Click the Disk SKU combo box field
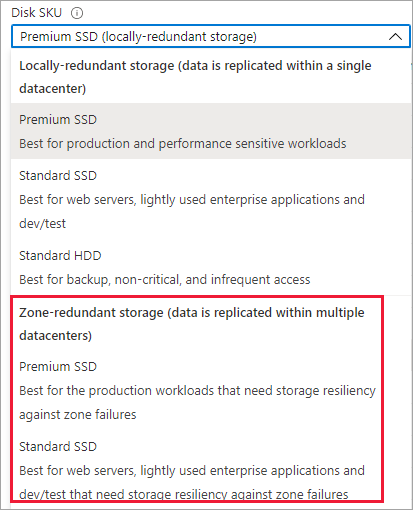The image size is (413, 510). tap(211, 36)
